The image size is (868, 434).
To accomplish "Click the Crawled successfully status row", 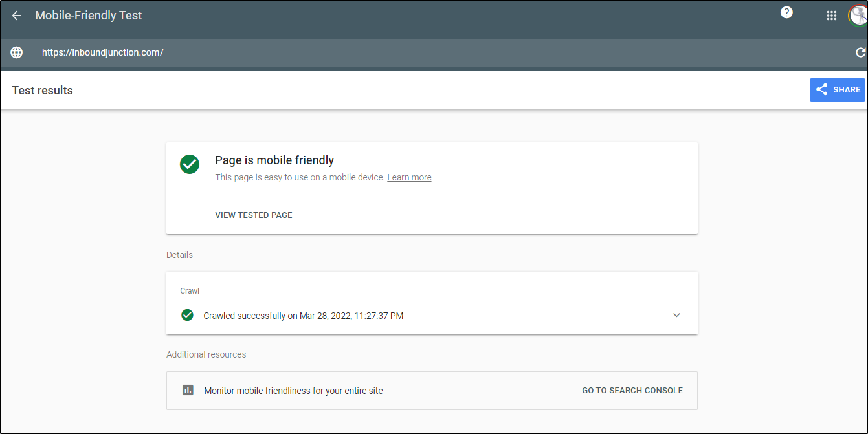I will [x=303, y=316].
